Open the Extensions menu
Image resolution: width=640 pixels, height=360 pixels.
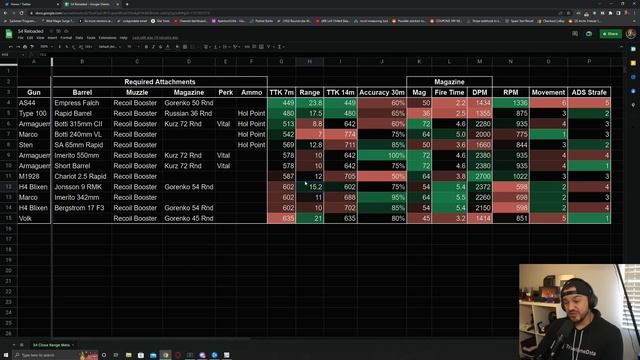pos(107,38)
